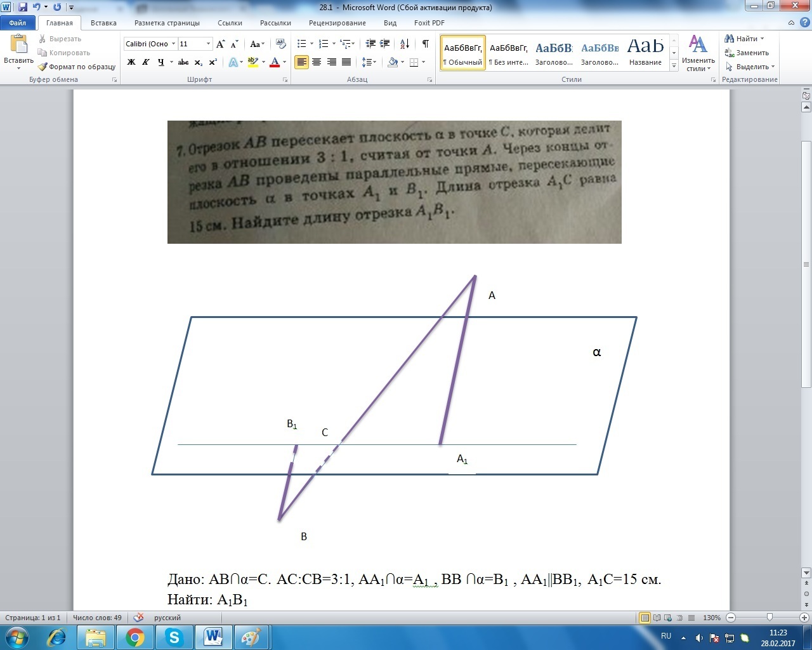This screenshot has width=812, height=650.
Task: Toggle paragraph marks display (¶)
Action: (425, 44)
